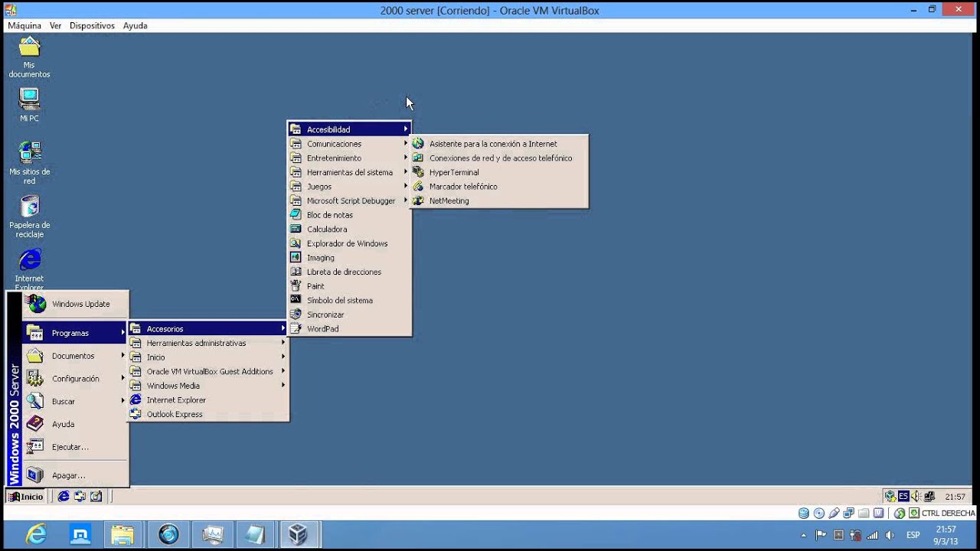This screenshot has width=980, height=551.
Task: Open the Programas submenu entry
Action: point(75,333)
